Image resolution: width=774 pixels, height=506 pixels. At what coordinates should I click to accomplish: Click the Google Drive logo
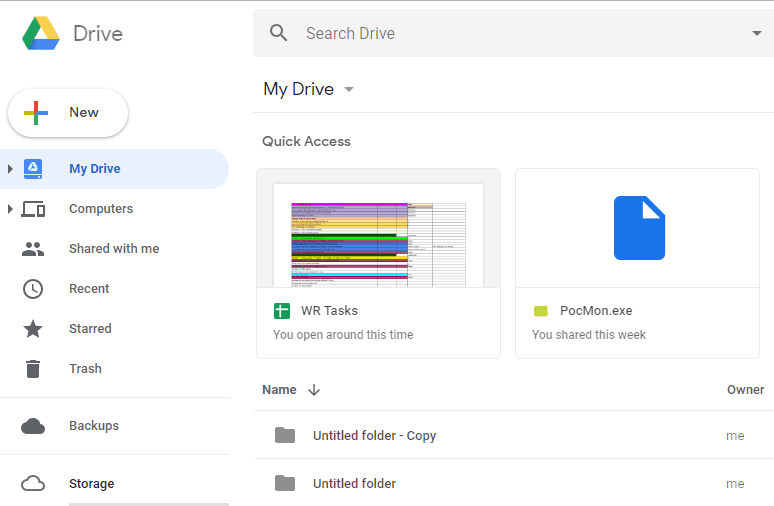pyautogui.click(x=41, y=33)
